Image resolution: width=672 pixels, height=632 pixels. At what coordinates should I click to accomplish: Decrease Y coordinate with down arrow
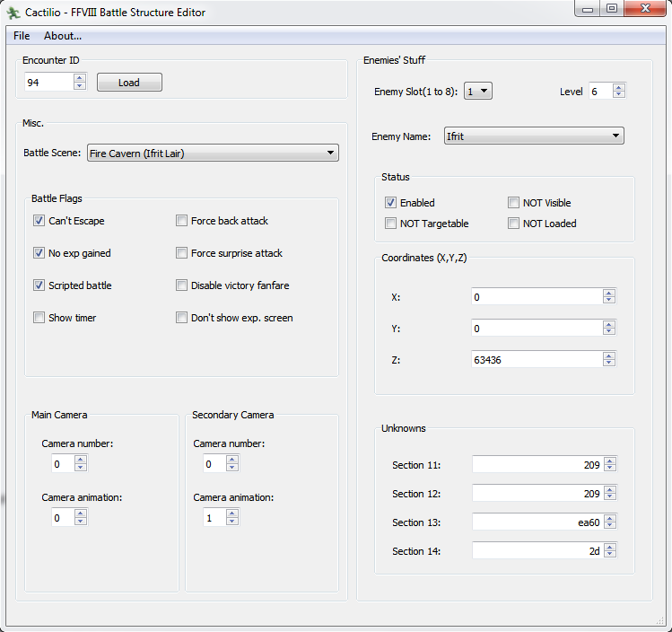609,332
